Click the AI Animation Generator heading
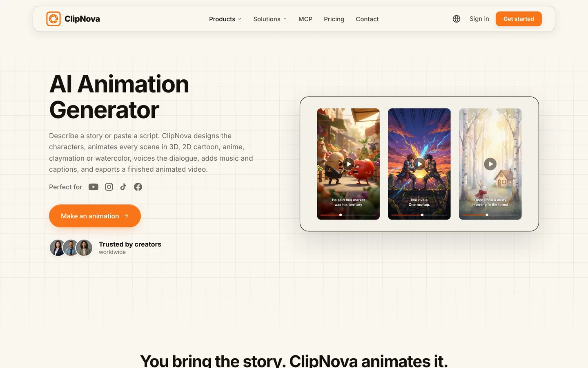 pyautogui.click(x=119, y=97)
